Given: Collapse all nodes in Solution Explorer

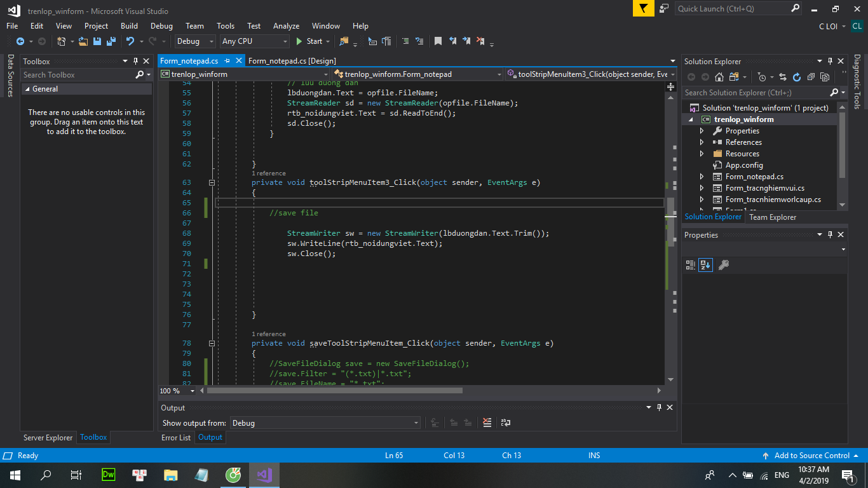Looking at the screenshot, I should (810, 76).
